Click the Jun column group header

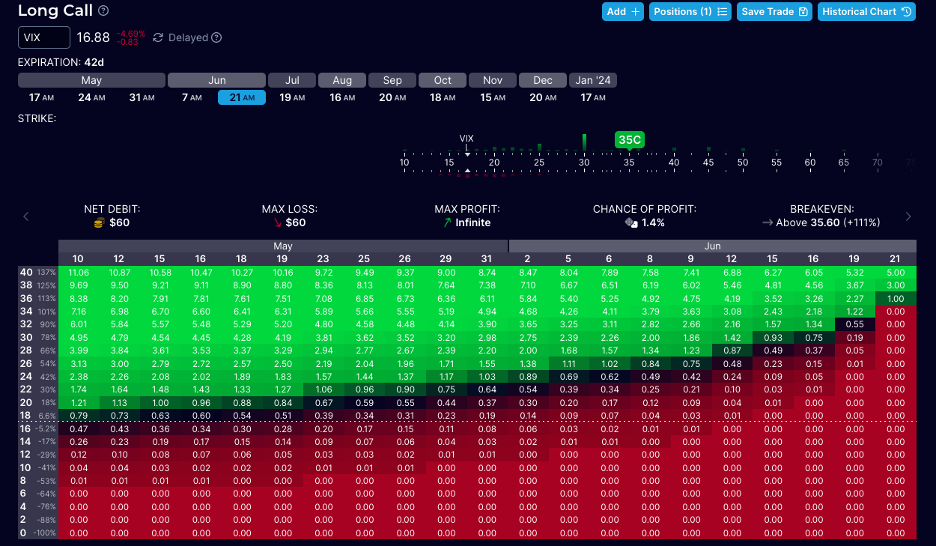[712, 246]
